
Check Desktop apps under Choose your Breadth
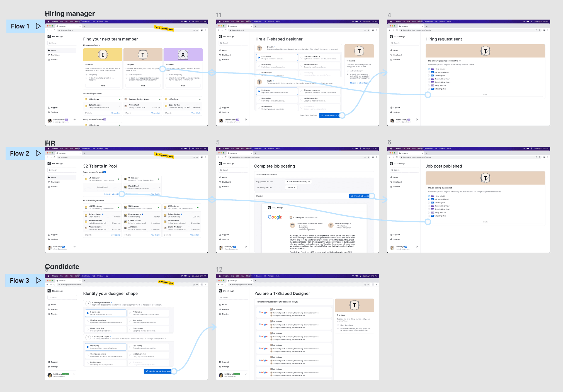pyautogui.click(x=130, y=330)
